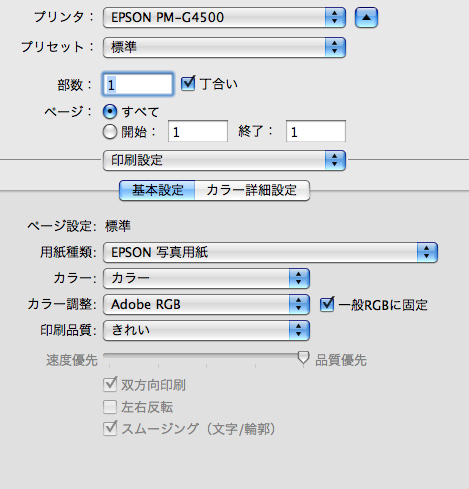This screenshot has width=469, height=489.
Task: Click arrow stepper of the カラー popup
Action: [x=299, y=278]
